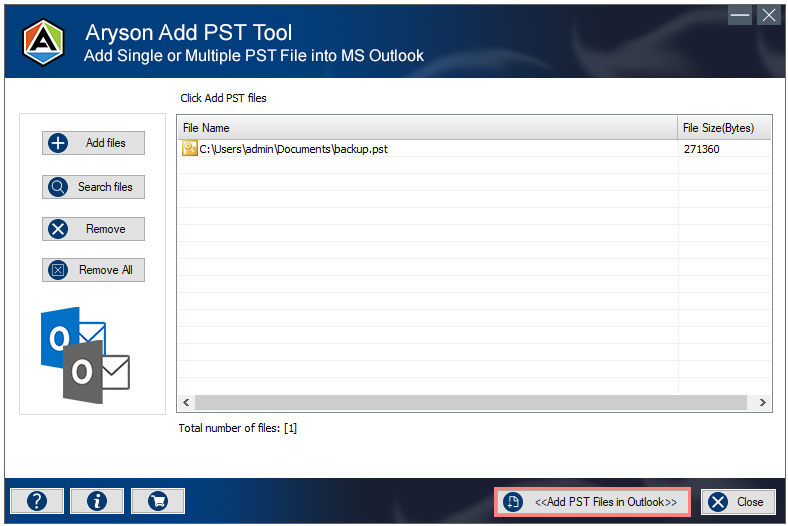Remove the selected PST file
Viewport: 788px width, 526px height.
coord(93,229)
